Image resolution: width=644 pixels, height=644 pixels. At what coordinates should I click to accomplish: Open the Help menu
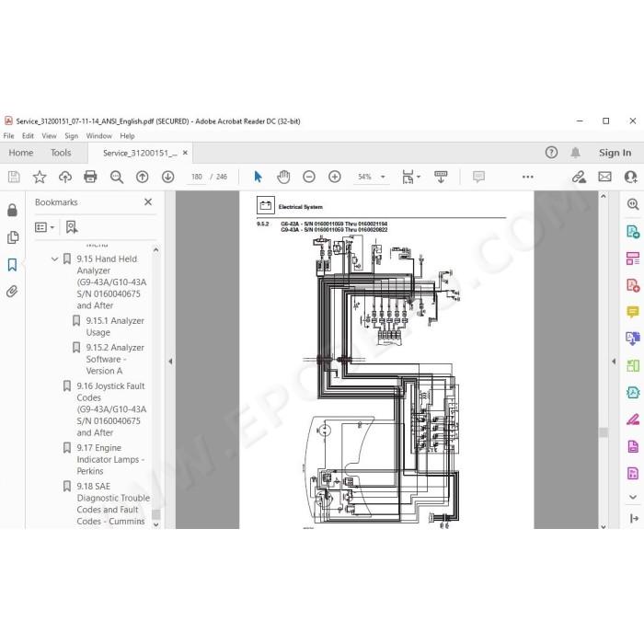tap(127, 136)
